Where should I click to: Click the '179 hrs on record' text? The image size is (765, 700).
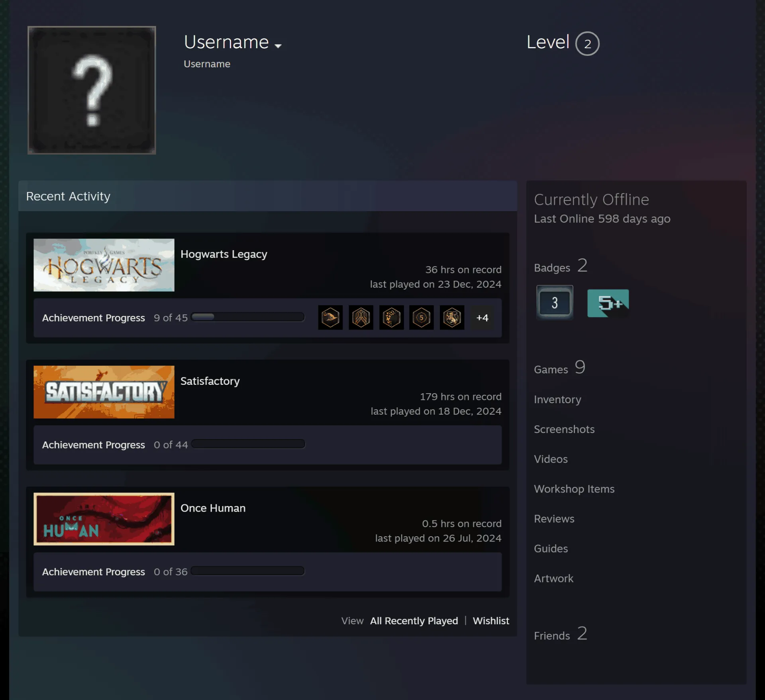(461, 397)
